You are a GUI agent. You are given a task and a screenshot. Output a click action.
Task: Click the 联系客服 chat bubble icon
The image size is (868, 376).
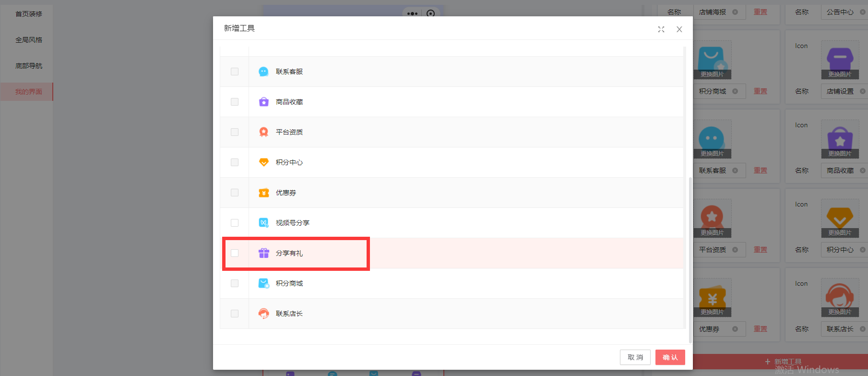(263, 72)
